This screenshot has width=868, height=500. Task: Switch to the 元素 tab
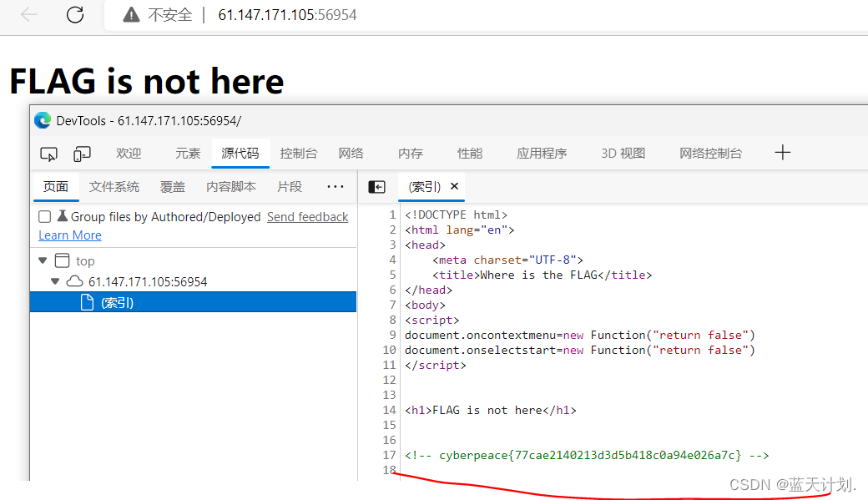point(188,154)
